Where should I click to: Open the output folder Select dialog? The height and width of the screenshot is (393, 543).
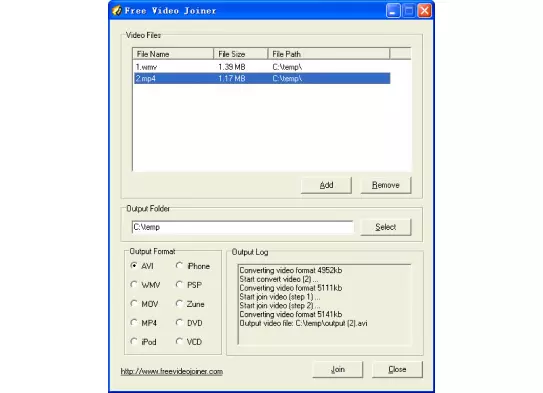pos(386,227)
